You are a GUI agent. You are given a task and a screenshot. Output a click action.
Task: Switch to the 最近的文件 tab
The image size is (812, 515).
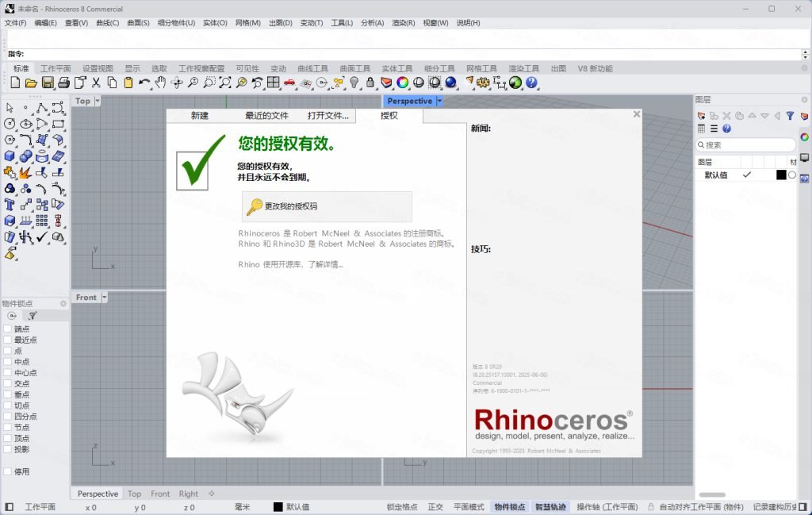click(266, 116)
